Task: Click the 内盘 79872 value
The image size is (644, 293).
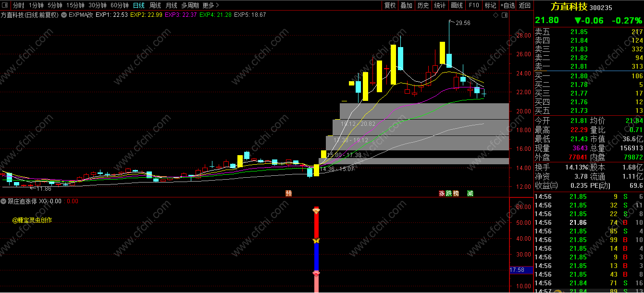Action: 633,157
